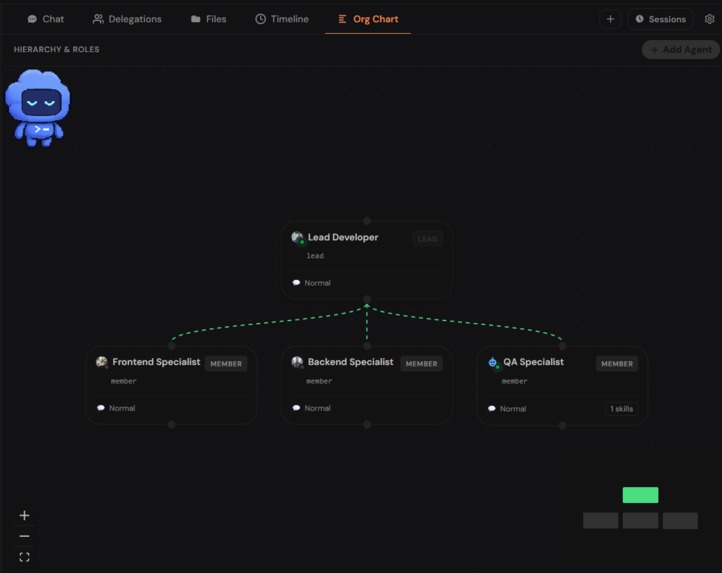This screenshot has width=722, height=573.
Task: Click the Timeline clock icon
Action: coord(261,19)
